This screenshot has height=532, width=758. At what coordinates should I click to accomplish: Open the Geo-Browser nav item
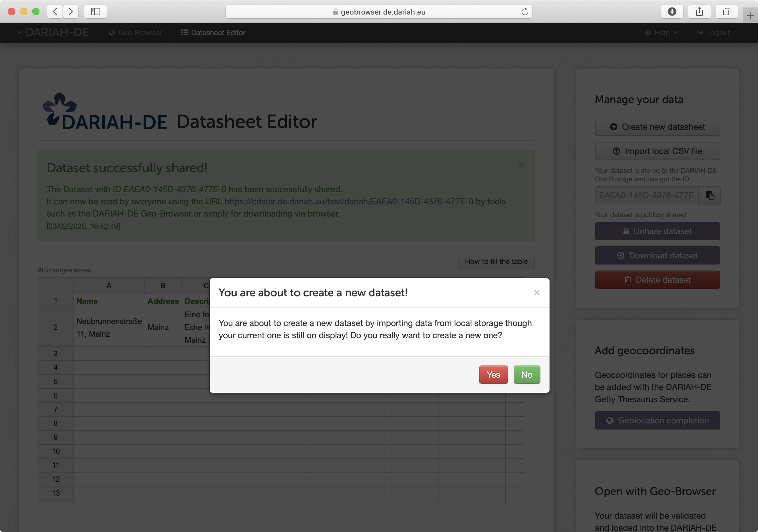tap(135, 33)
